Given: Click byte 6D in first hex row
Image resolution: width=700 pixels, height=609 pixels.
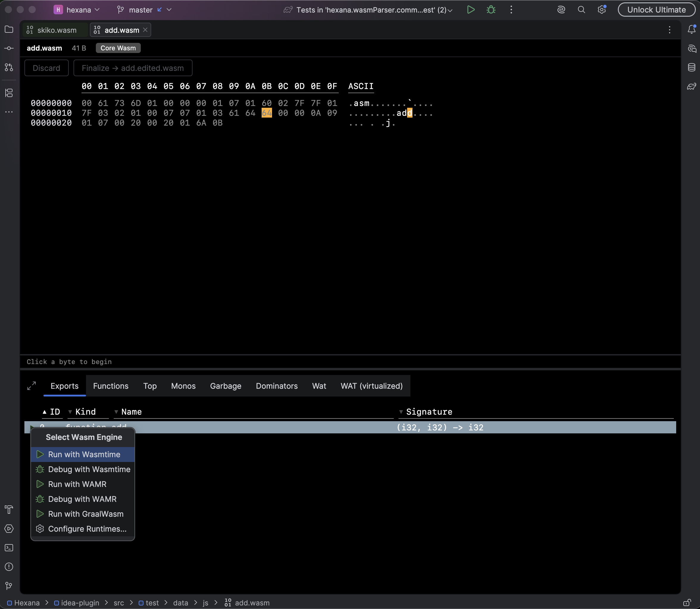Looking at the screenshot, I should [x=136, y=103].
